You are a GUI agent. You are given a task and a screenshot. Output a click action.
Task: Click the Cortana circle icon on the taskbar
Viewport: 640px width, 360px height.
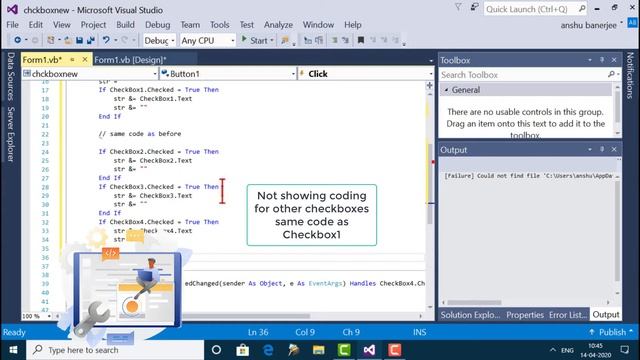(x=216, y=350)
